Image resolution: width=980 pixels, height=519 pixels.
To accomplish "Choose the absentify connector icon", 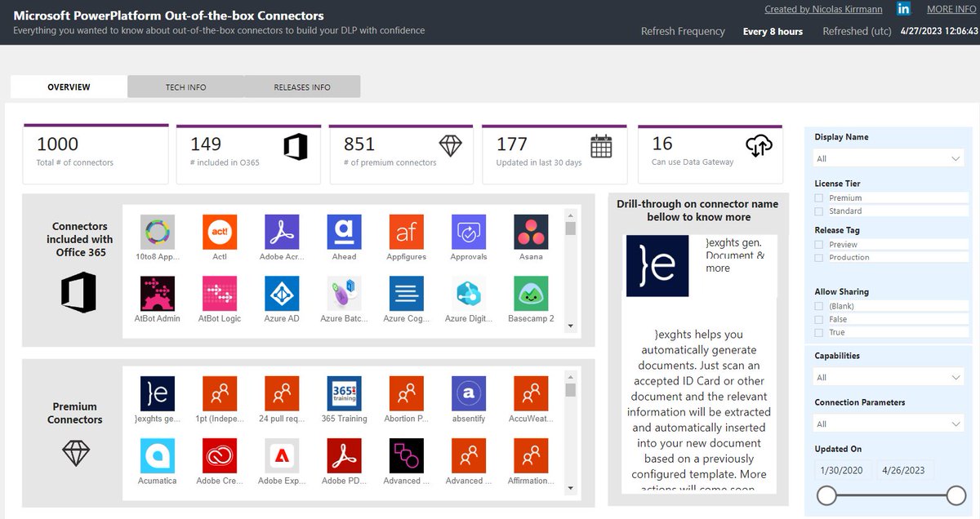I will point(469,393).
